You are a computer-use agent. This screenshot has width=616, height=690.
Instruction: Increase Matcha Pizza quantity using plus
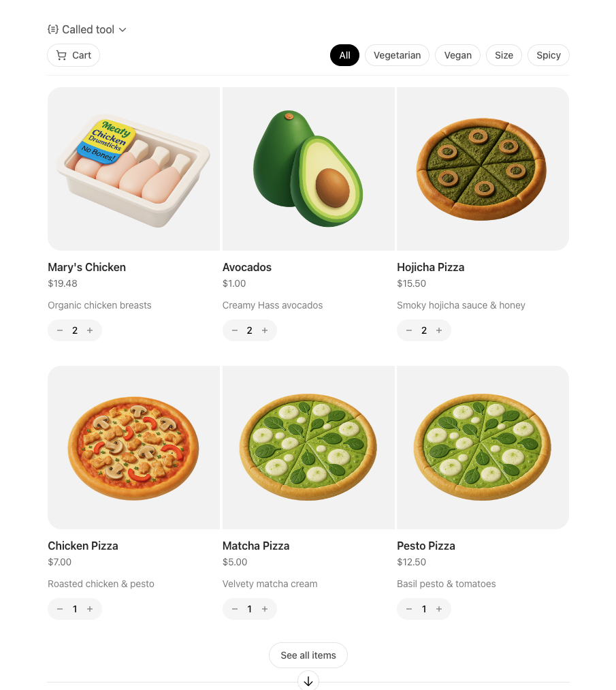pyautogui.click(x=264, y=609)
